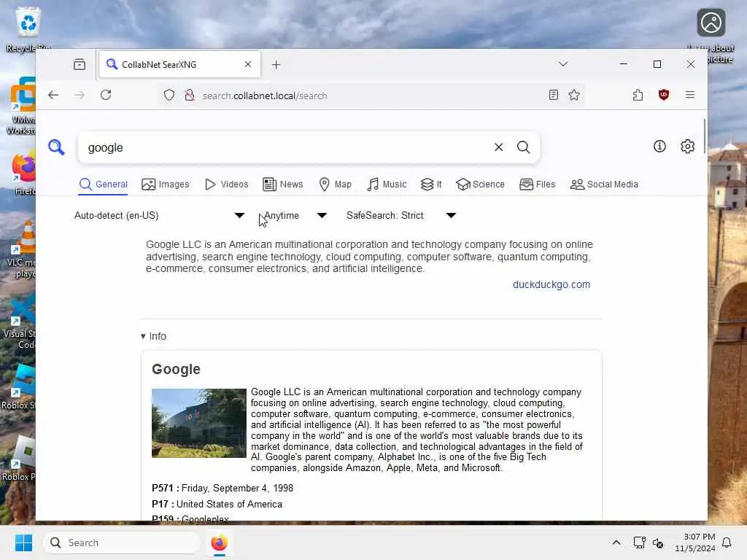
Task: Open the Firefox hamburger menu
Action: pos(690,95)
